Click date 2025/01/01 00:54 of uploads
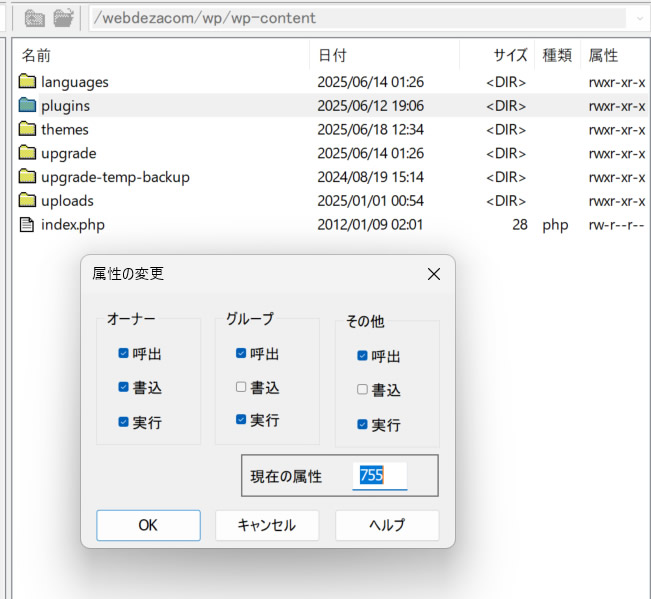Image resolution: width=651 pixels, height=599 pixels. click(370, 201)
